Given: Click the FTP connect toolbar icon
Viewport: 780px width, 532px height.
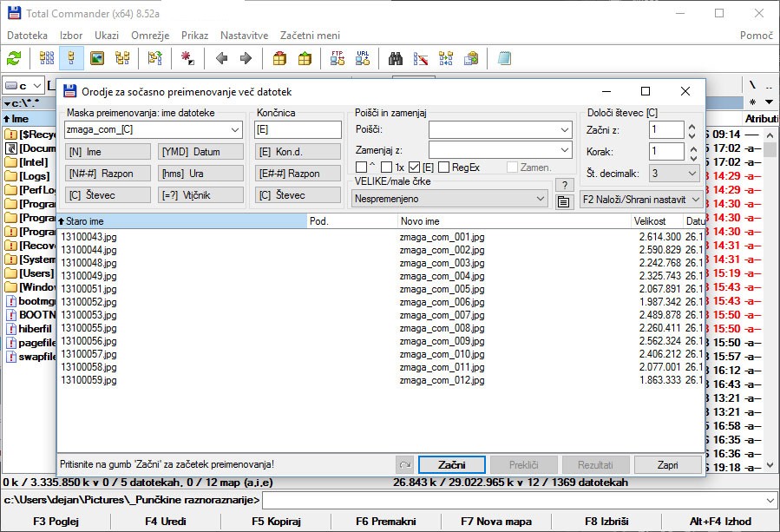Looking at the screenshot, I should pos(338,59).
